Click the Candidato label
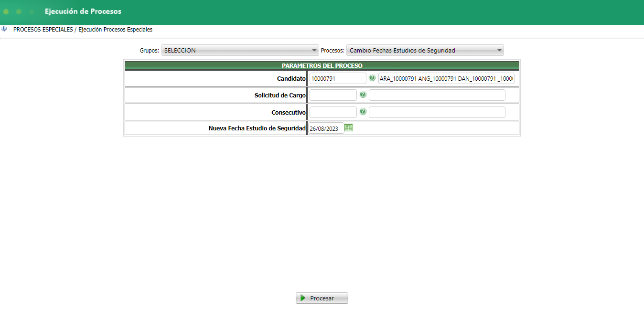The width and height of the screenshot is (644, 319). [291, 78]
